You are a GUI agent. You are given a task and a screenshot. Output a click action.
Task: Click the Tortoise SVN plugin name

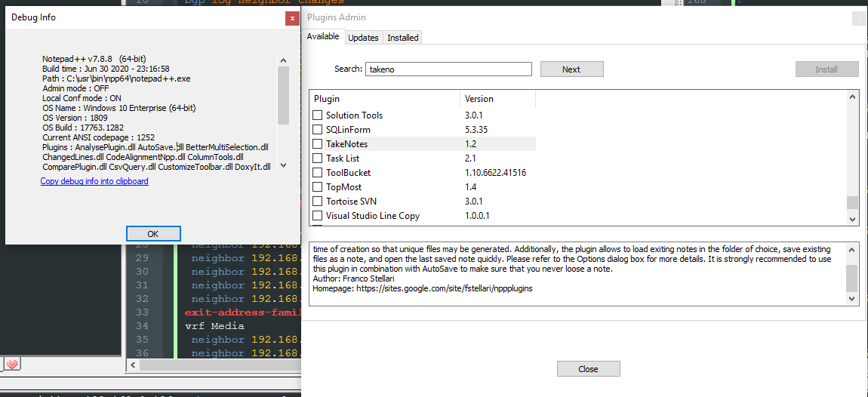350,201
